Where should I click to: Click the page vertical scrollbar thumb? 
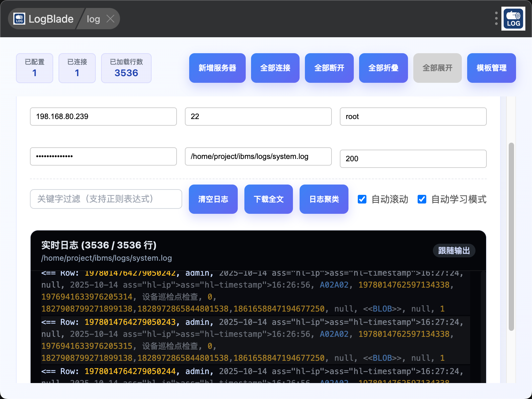click(511, 236)
